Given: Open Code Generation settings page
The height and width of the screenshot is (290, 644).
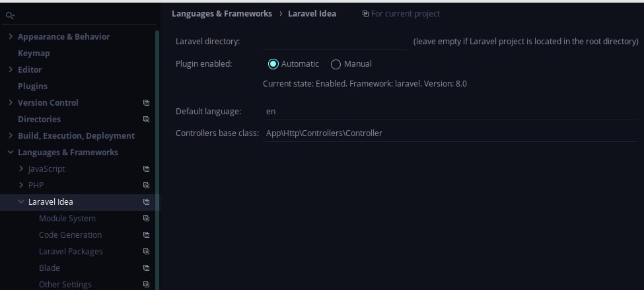Looking at the screenshot, I should [70, 235].
